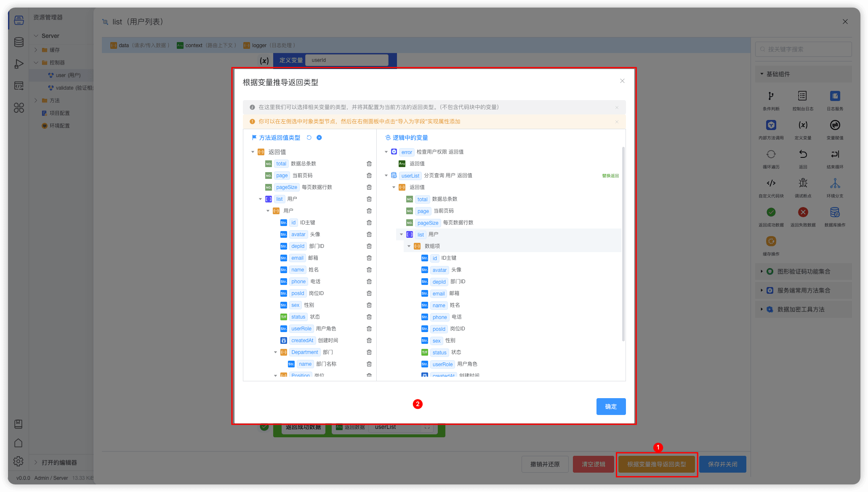Click 确定 to confirm dialog
The height and width of the screenshot is (492, 868).
coord(611,407)
